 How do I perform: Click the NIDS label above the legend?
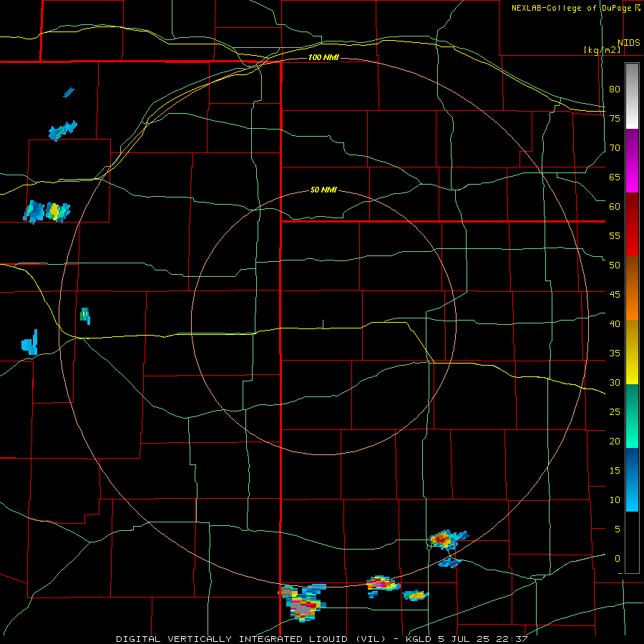click(628, 43)
